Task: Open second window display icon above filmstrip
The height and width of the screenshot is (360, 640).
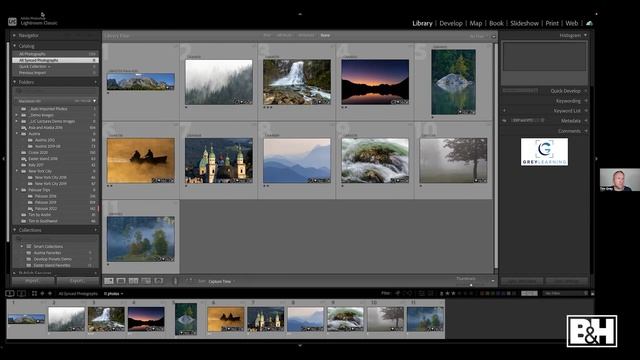Action: [22, 293]
